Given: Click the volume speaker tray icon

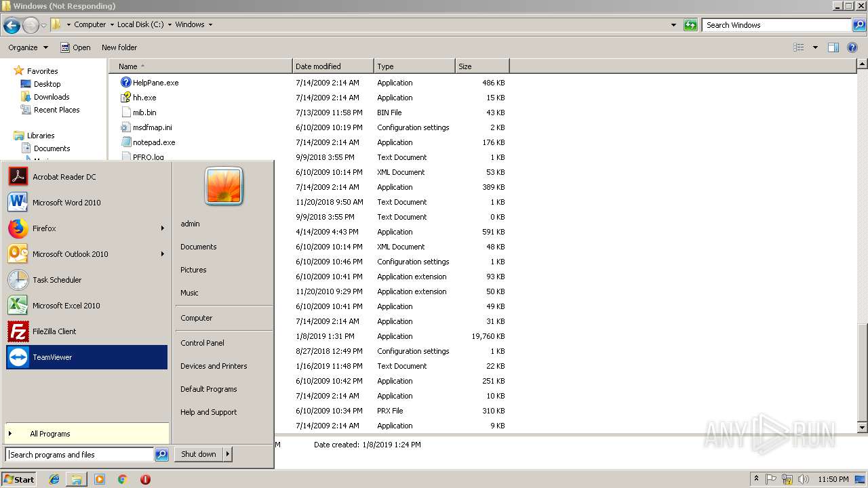Looking at the screenshot, I should (803, 479).
